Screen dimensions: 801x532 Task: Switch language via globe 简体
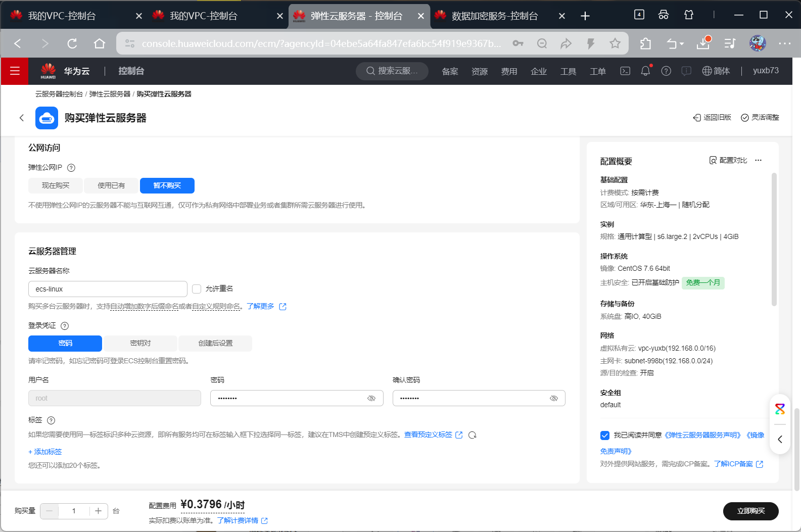tap(716, 71)
